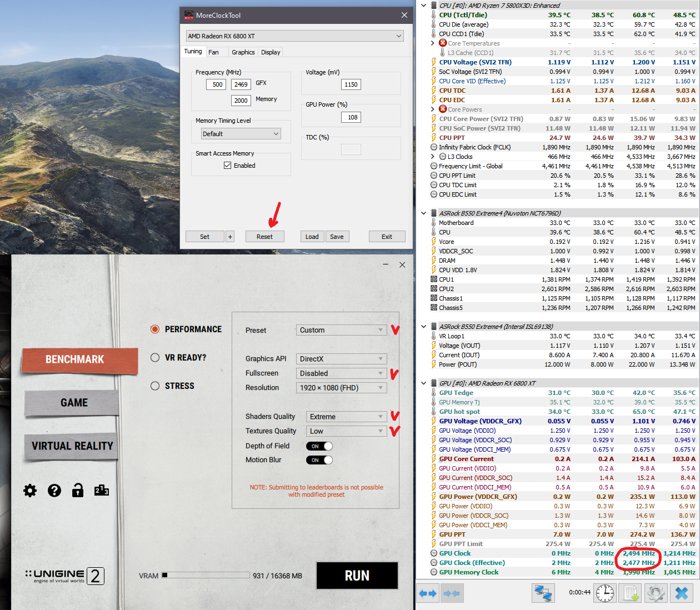Click CPU TDC lightning icon

pos(434,91)
